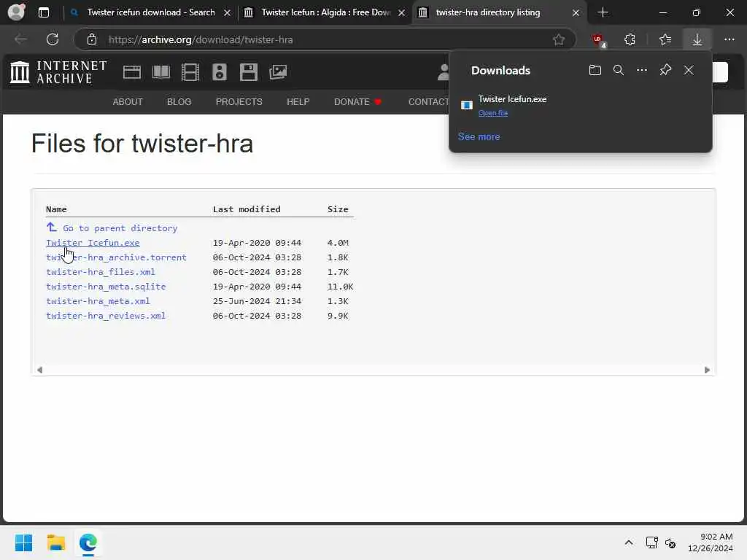
Task: Close the Downloads panel
Action: click(689, 70)
